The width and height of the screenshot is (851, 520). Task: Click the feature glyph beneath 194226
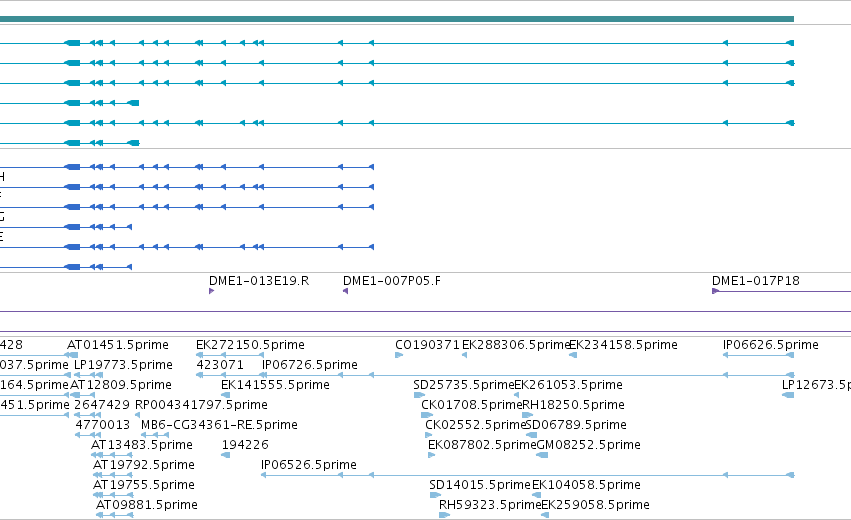coord(226,455)
